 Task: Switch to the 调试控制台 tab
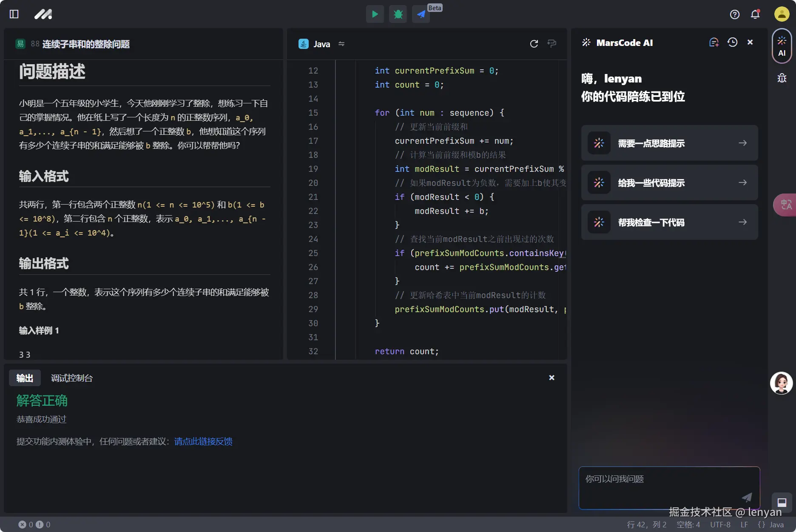click(x=72, y=378)
